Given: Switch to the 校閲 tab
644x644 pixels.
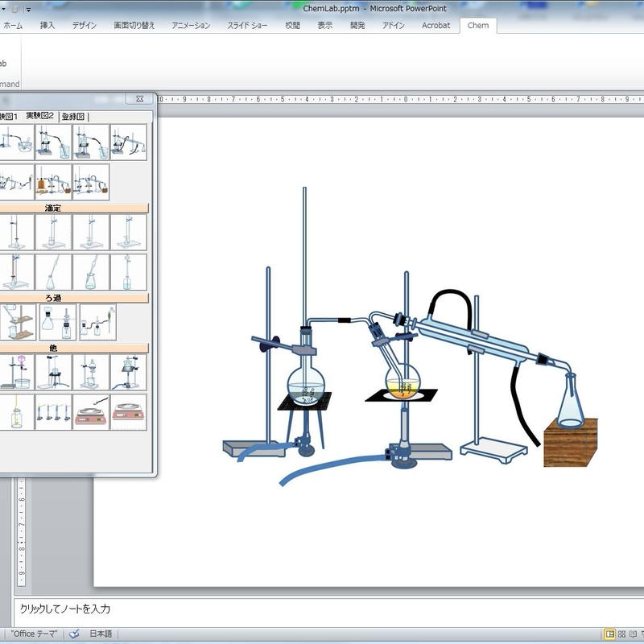Looking at the screenshot, I should (x=292, y=26).
